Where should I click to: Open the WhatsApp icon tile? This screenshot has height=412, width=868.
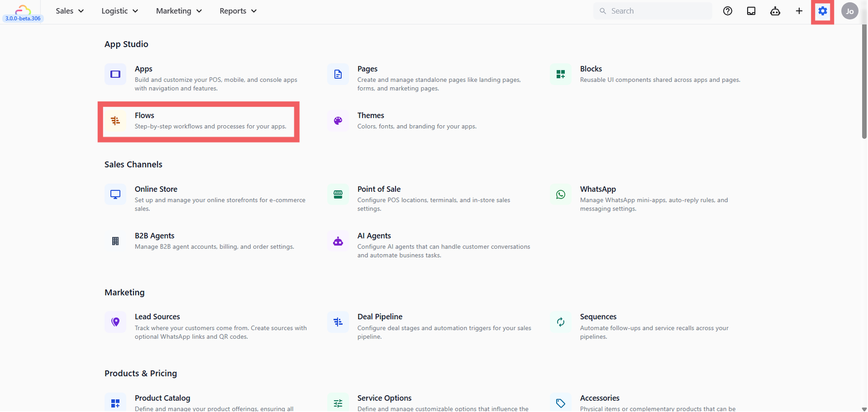click(560, 195)
